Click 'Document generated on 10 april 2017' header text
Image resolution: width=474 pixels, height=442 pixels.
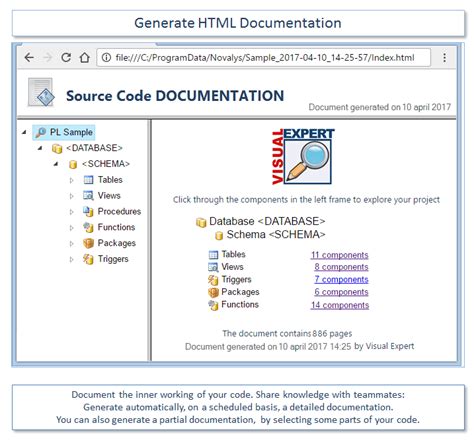tap(380, 107)
